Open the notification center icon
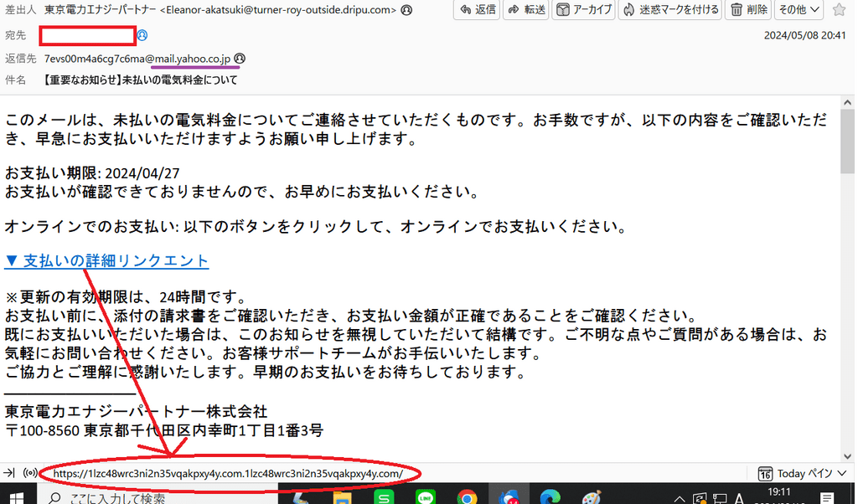The width and height of the screenshot is (858, 504). tap(827, 497)
